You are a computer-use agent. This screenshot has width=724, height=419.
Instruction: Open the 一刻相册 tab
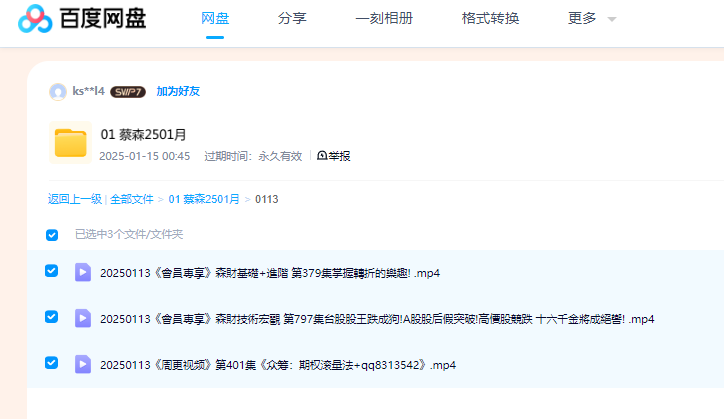[x=384, y=18]
